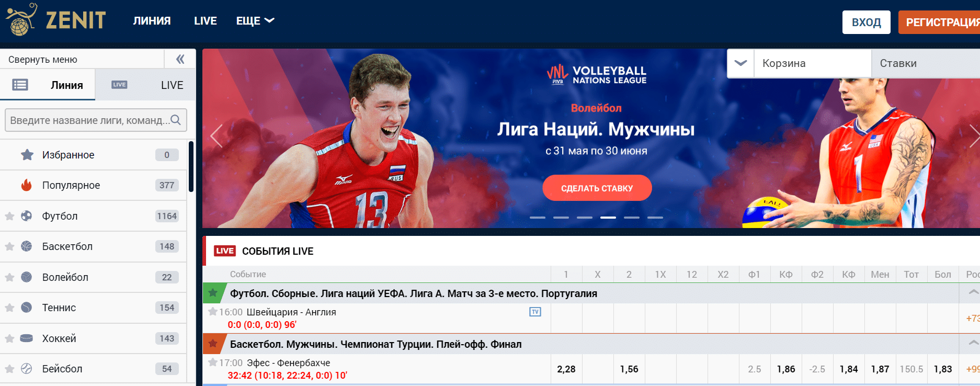Open TV broadcast icon for Швейцария - Англия
Viewport: 980px width, 386px height.
(535, 312)
